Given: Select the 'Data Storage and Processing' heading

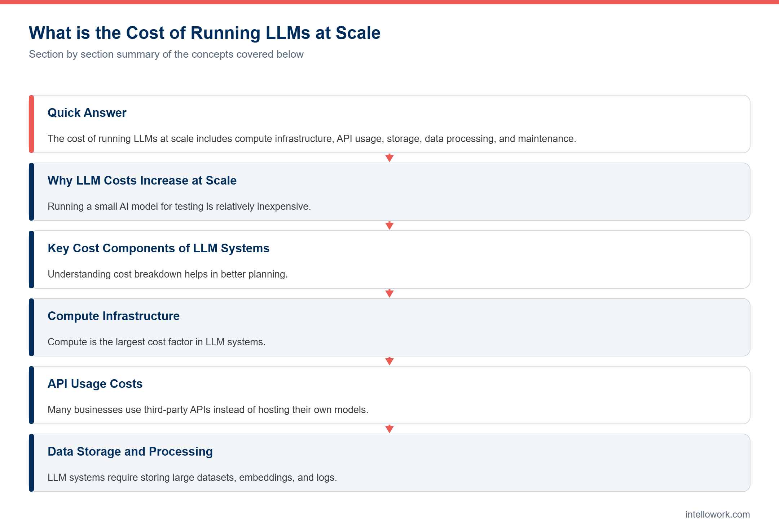Looking at the screenshot, I should 130,452.
